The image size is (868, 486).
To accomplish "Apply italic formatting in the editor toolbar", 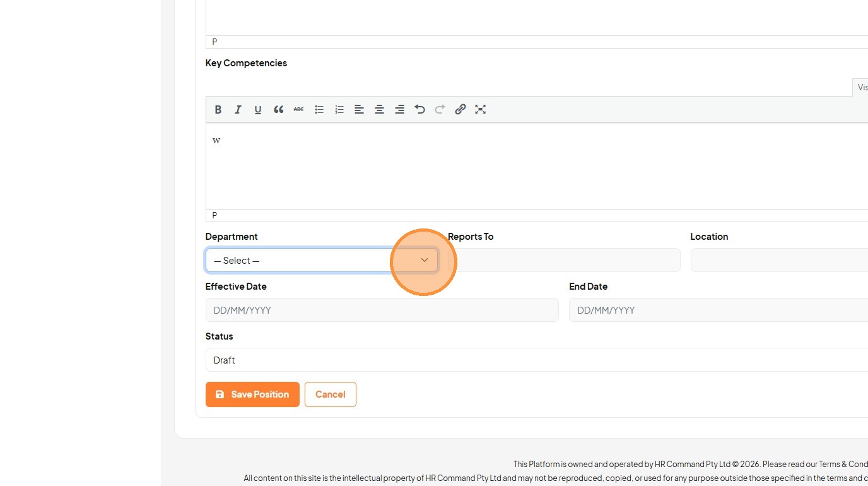I will click(238, 109).
